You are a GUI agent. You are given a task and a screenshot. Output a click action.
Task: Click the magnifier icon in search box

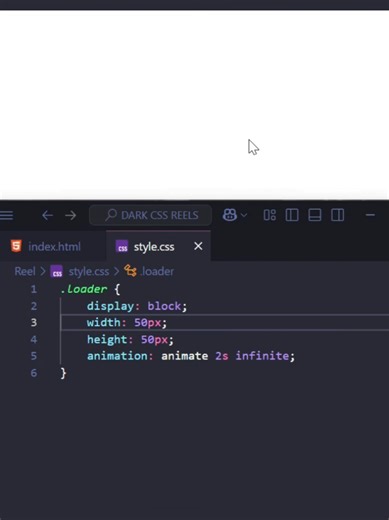click(x=110, y=215)
